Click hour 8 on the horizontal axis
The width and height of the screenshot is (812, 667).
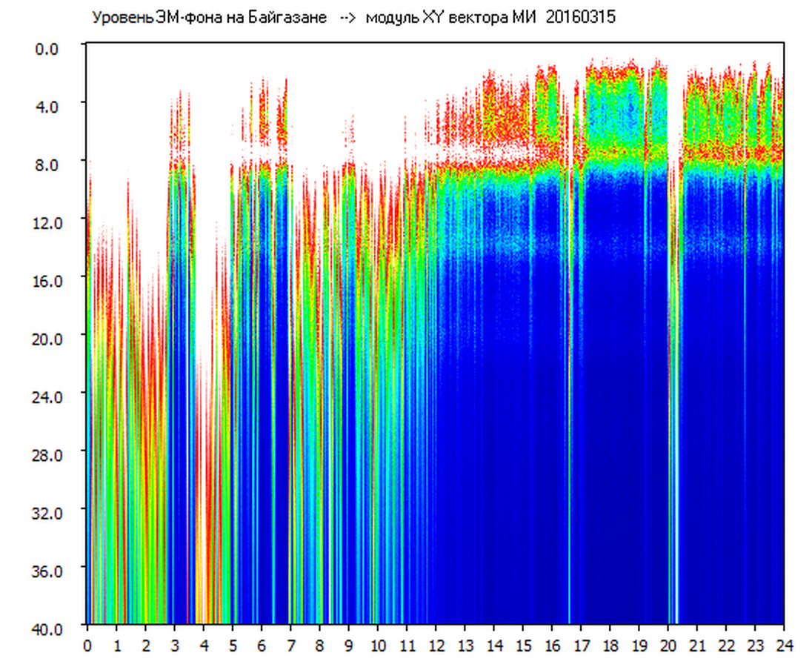point(319,646)
